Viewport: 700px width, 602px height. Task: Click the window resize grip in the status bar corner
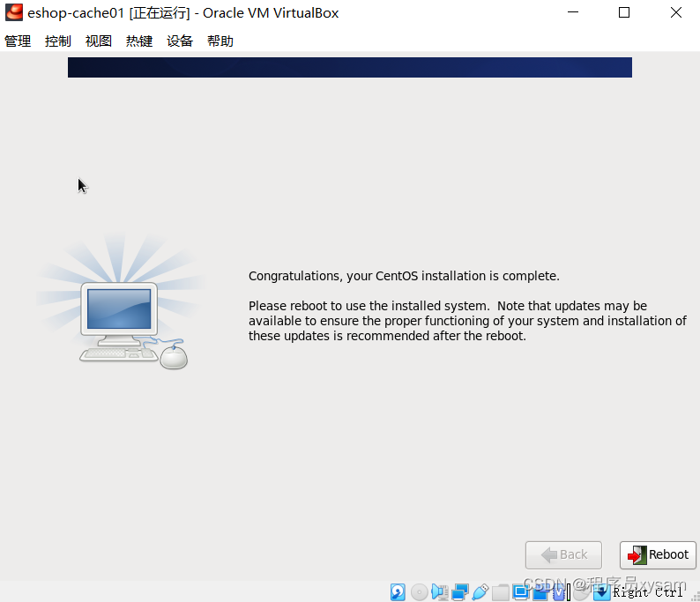[x=695, y=597]
